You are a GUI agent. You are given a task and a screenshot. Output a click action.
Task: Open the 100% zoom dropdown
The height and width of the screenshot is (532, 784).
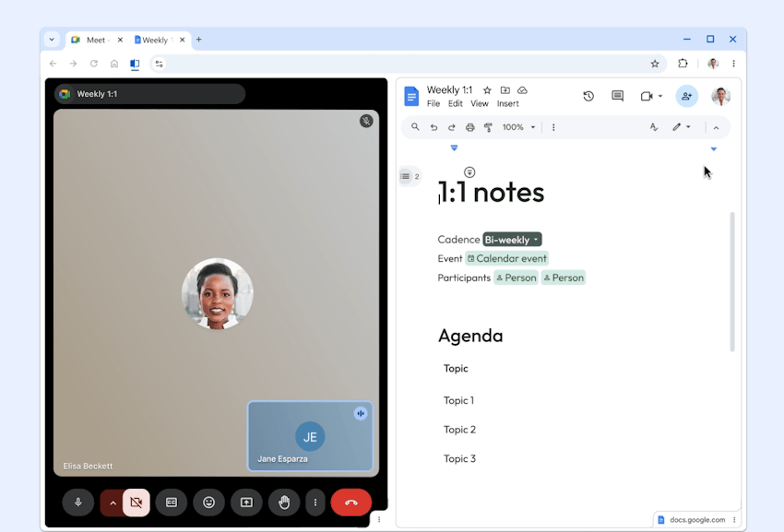click(519, 127)
